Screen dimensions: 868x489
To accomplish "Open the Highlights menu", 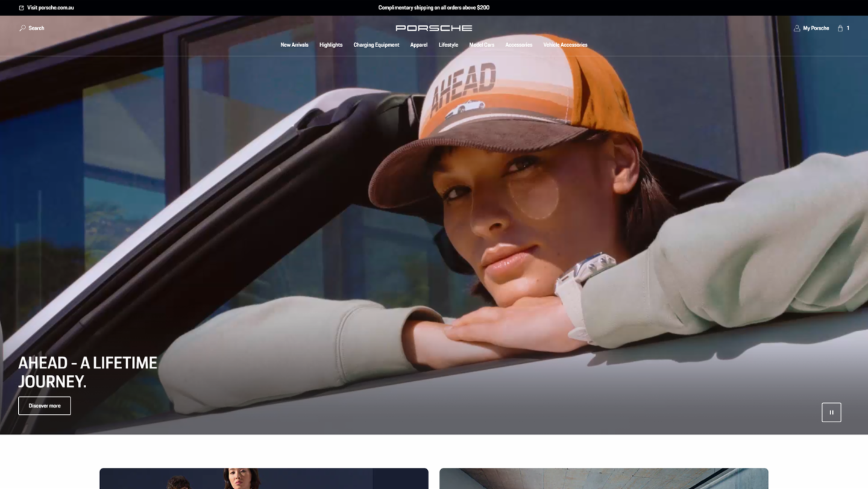I will point(331,45).
